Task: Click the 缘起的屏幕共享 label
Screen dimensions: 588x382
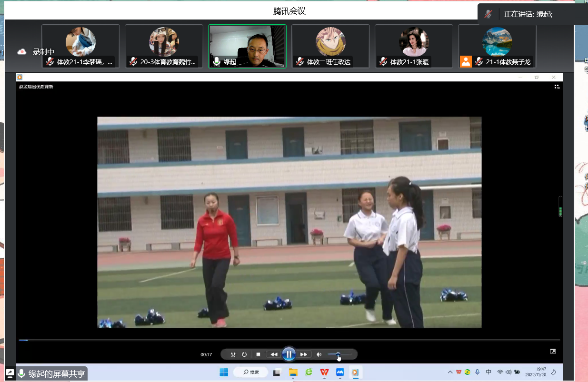Action: coord(56,374)
